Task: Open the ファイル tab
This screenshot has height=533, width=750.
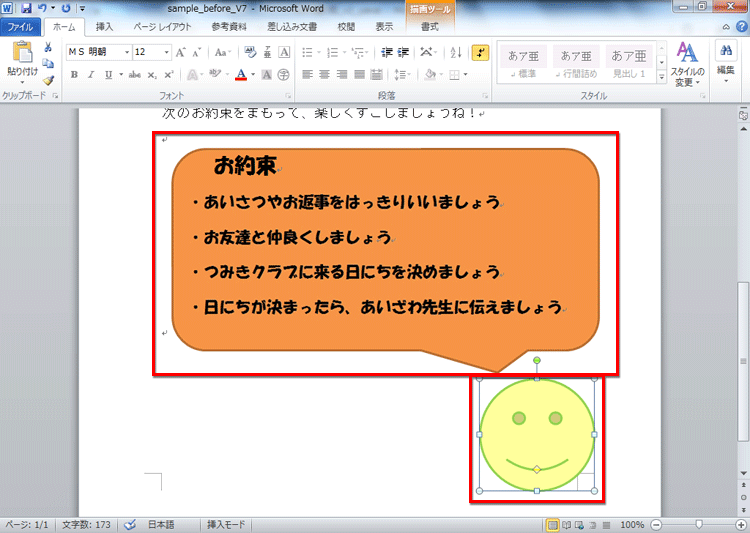Action: coord(20,27)
